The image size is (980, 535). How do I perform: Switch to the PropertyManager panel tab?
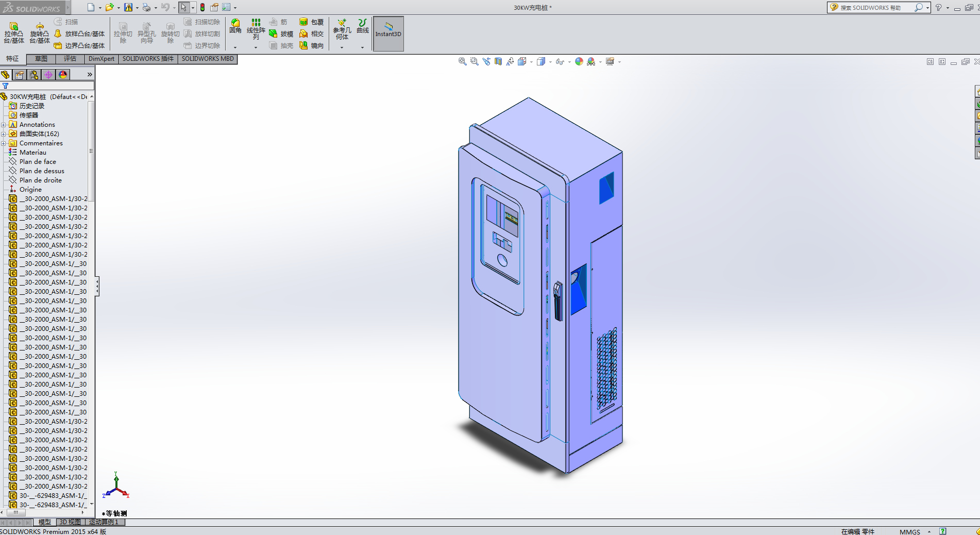pos(20,75)
